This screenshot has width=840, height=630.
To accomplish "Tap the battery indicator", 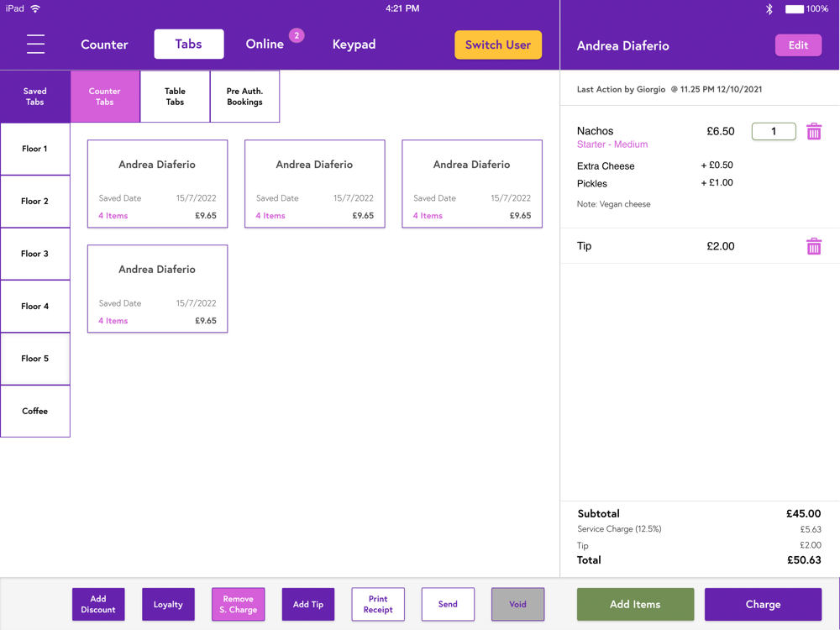I will coord(795,8).
